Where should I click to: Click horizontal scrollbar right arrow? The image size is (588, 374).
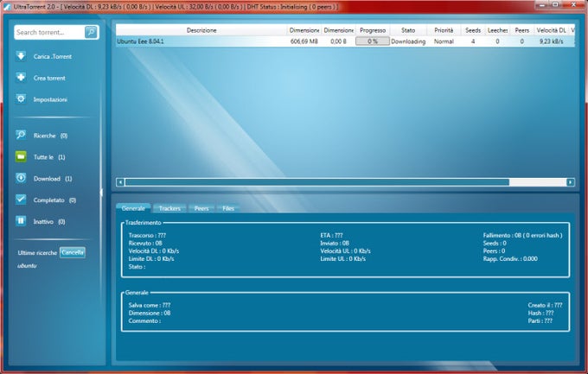(570, 182)
